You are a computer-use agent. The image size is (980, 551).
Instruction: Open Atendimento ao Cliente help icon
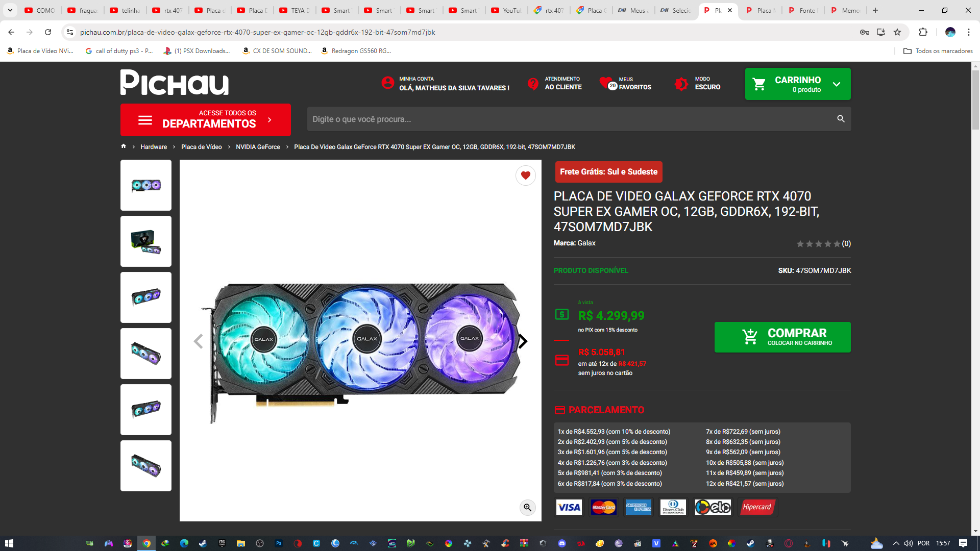(533, 84)
